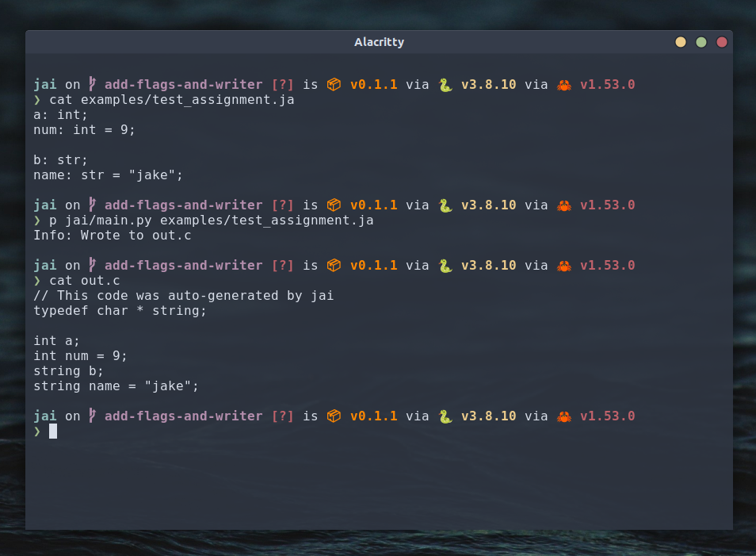Click 'v3.8.10' python version in first prompt
Viewport: 756px width, 556px height.
click(x=489, y=84)
